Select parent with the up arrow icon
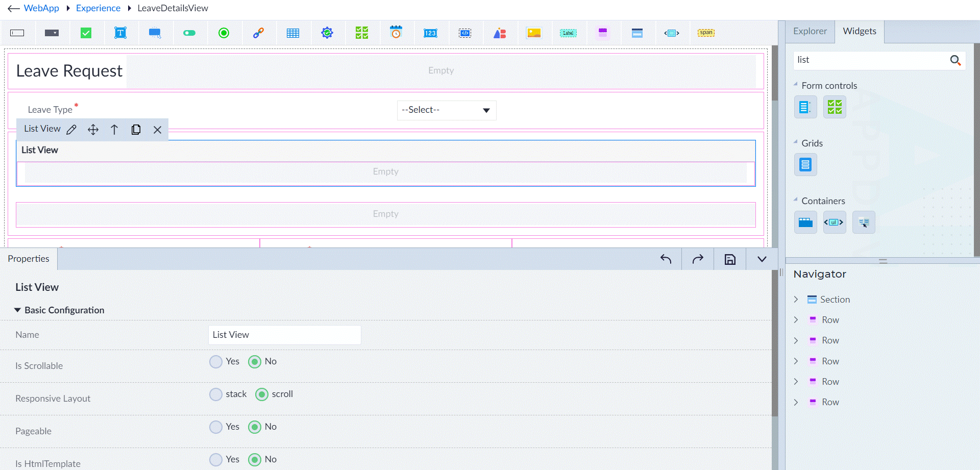980x470 pixels. coord(114,130)
